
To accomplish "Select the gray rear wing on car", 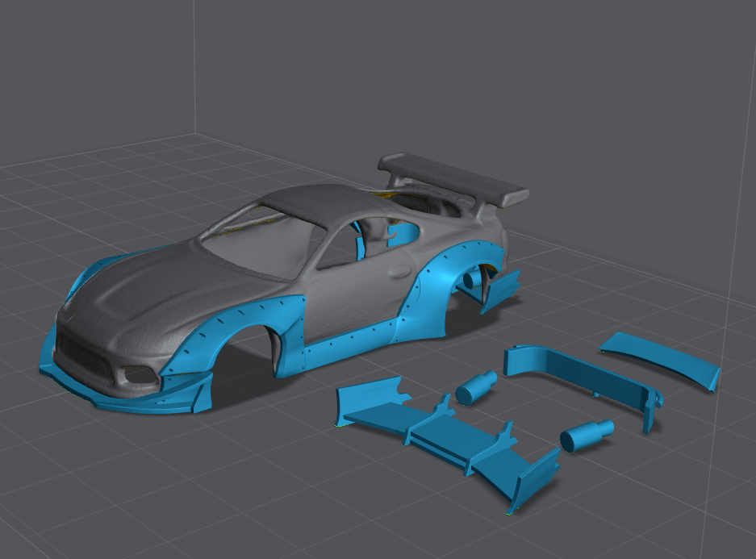I will (x=452, y=173).
